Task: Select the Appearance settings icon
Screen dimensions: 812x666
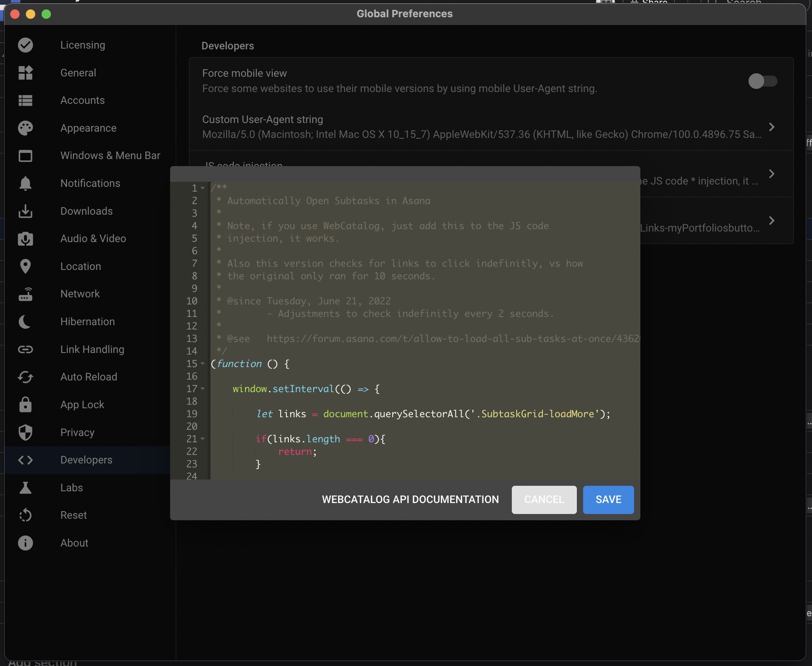Action: pos(25,127)
